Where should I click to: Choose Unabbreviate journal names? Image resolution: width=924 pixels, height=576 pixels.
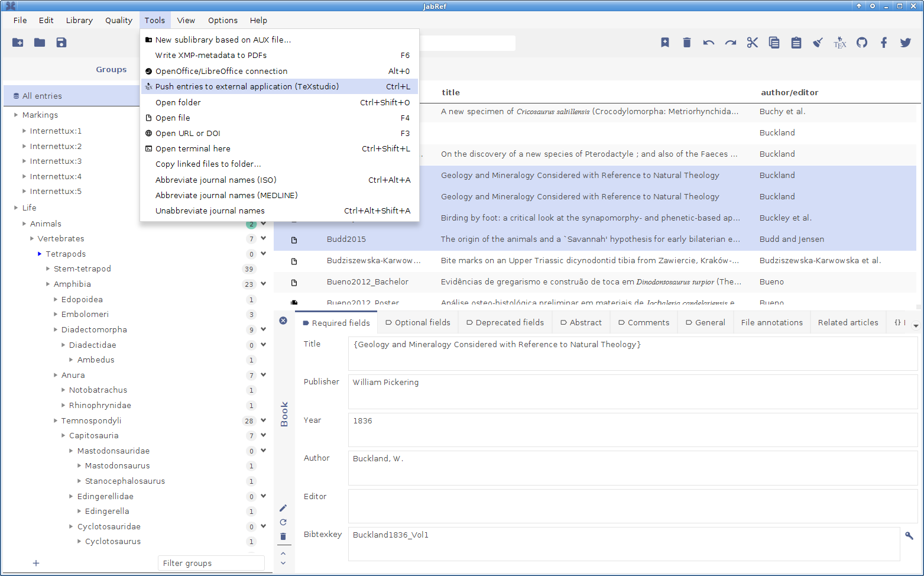[x=279, y=211]
